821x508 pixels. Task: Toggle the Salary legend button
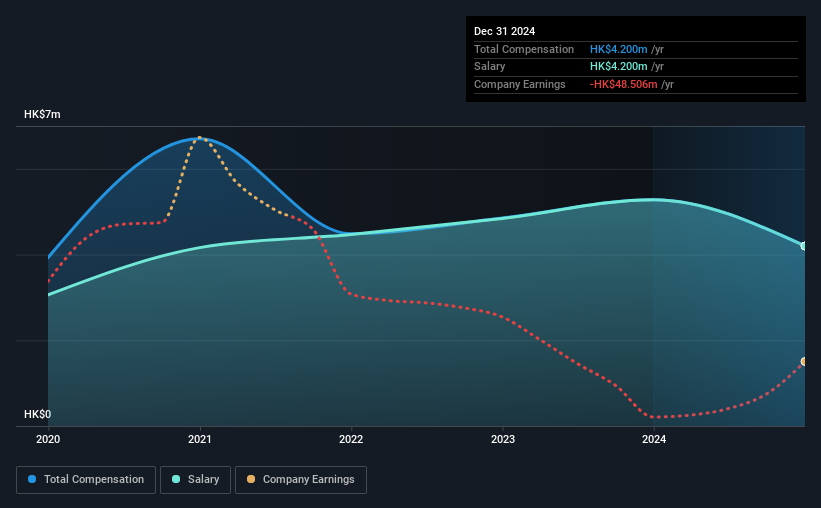tap(195, 480)
